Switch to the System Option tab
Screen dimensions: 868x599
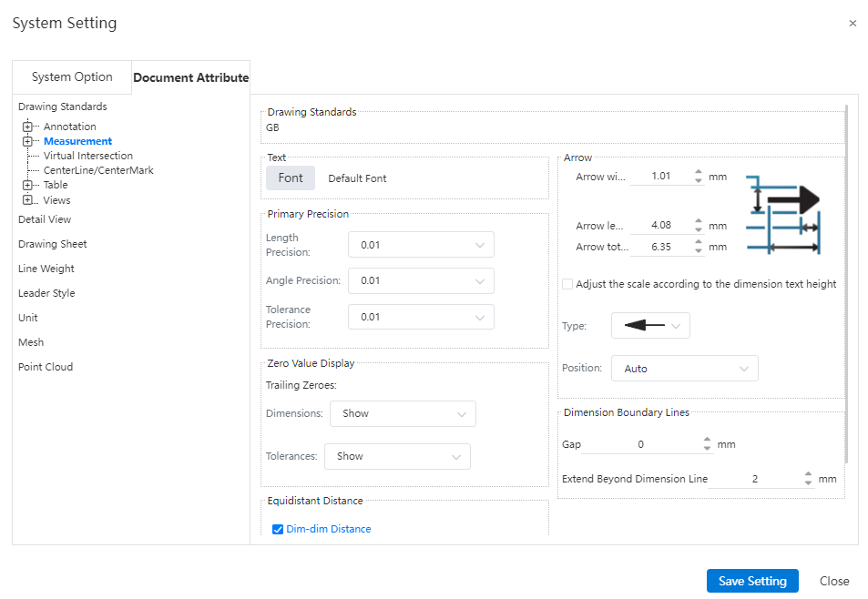click(x=72, y=77)
